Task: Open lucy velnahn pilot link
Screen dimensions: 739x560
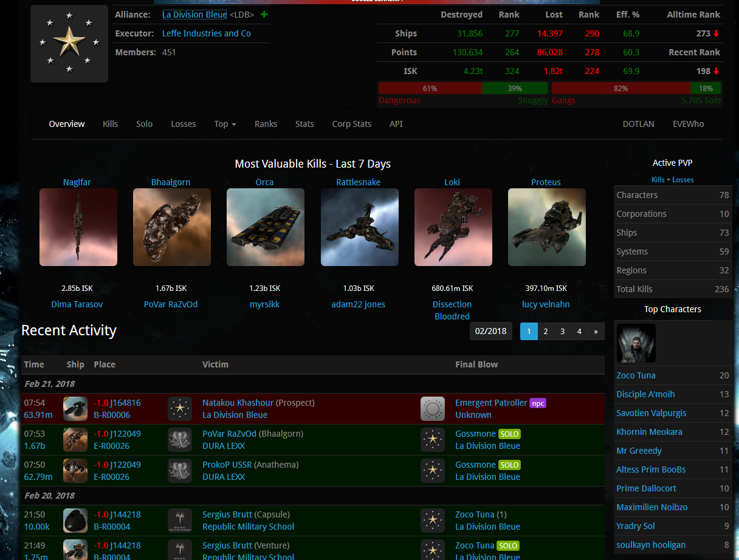Action: click(546, 304)
